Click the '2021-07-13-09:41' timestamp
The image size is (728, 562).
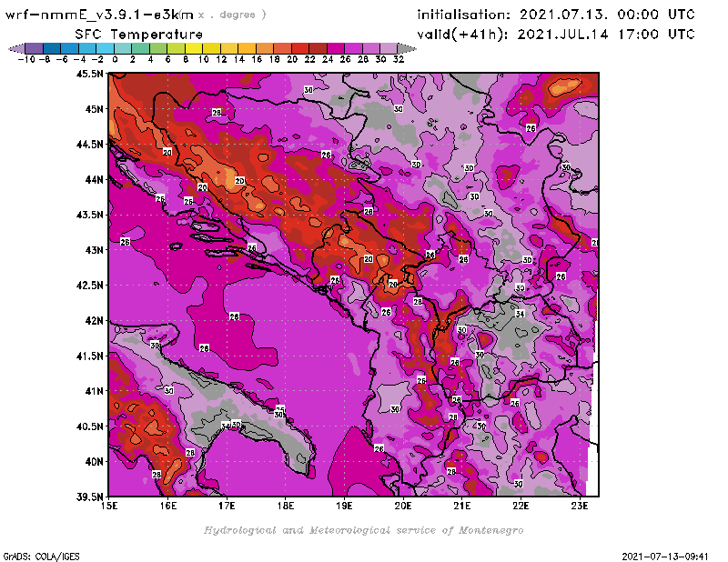click(665, 557)
